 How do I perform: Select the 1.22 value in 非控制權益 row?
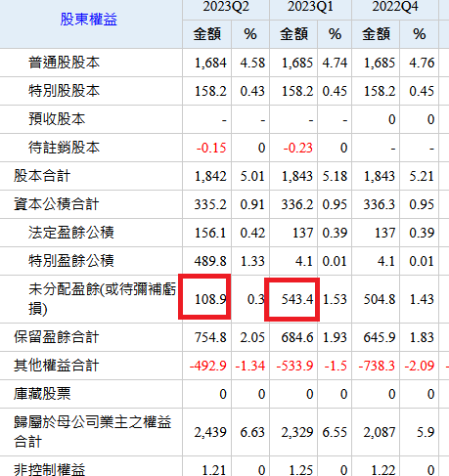(383, 470)
